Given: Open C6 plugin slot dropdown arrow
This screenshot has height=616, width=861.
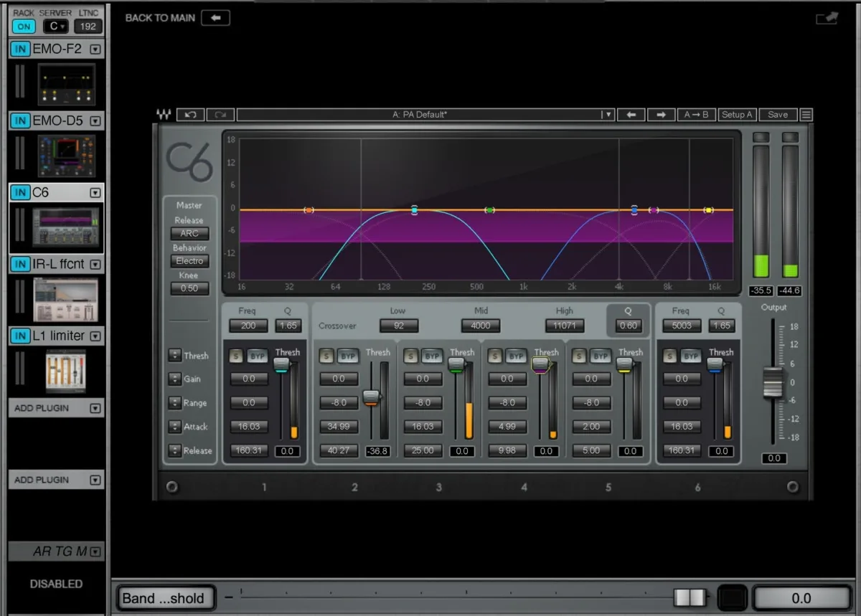Looking at the screenshot, I should click(95, 193).
